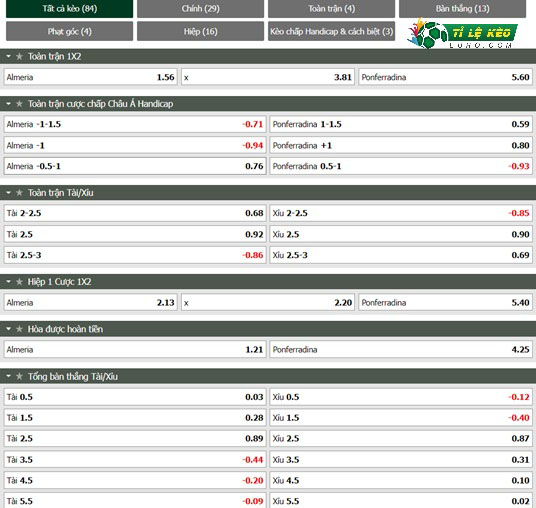Select Xỉu 2-2.5 at -0.85
Image resolution: width=536 pixels, height=508 pixels.
pos(401,213)
